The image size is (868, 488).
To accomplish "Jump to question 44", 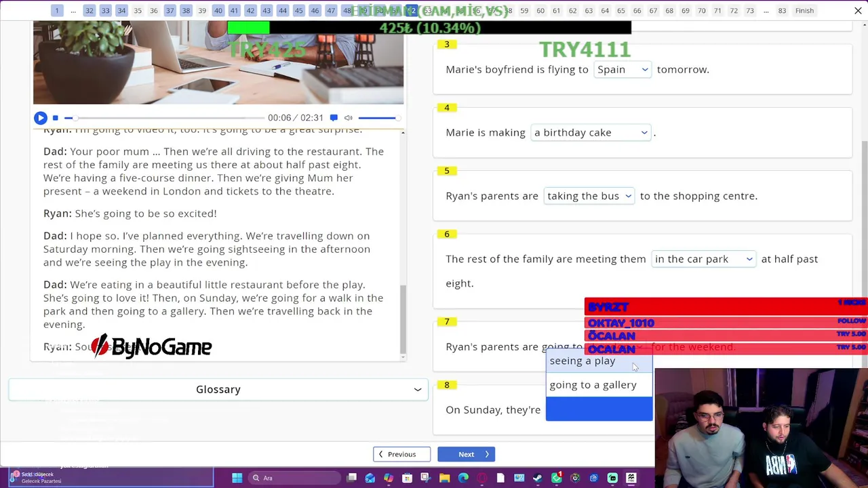I will 283,11.
